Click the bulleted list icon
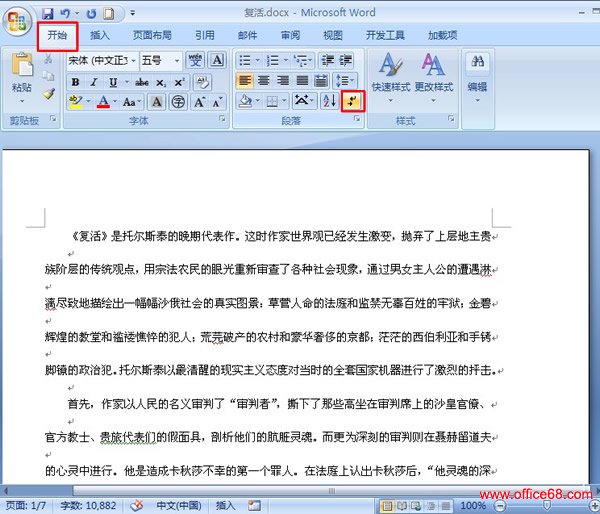The image size is (600, 514). (x=247, y=60)
